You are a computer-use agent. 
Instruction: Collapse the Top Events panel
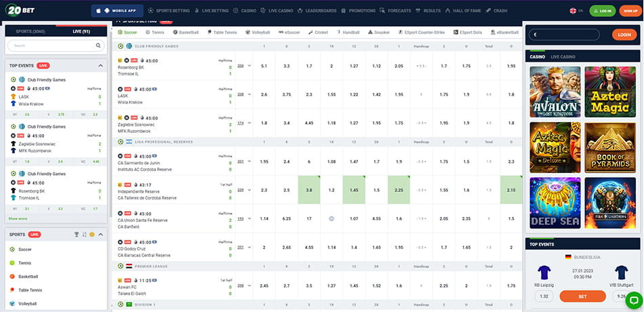click(100, 65)
